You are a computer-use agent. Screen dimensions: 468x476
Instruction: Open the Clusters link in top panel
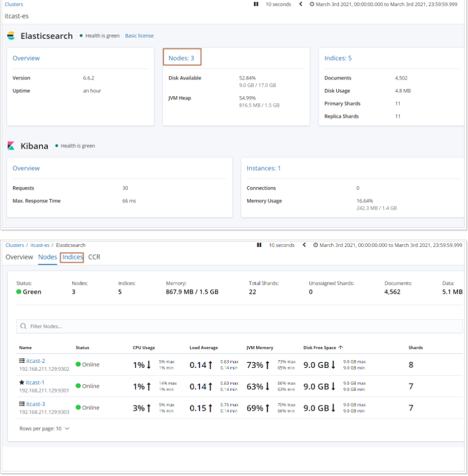[14, 5]
